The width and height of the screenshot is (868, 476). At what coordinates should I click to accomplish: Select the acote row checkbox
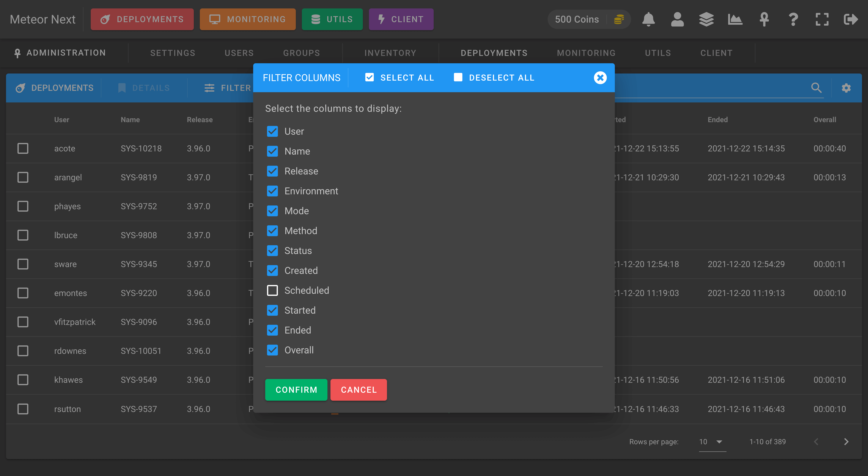pyautogui.click(x=23, y=148)
